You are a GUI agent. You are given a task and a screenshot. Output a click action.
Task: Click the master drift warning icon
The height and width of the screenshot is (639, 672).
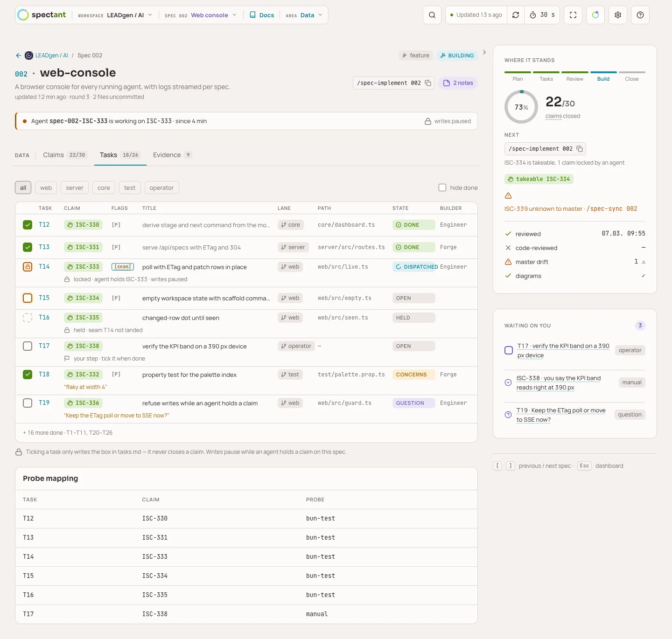click(508, 262)
